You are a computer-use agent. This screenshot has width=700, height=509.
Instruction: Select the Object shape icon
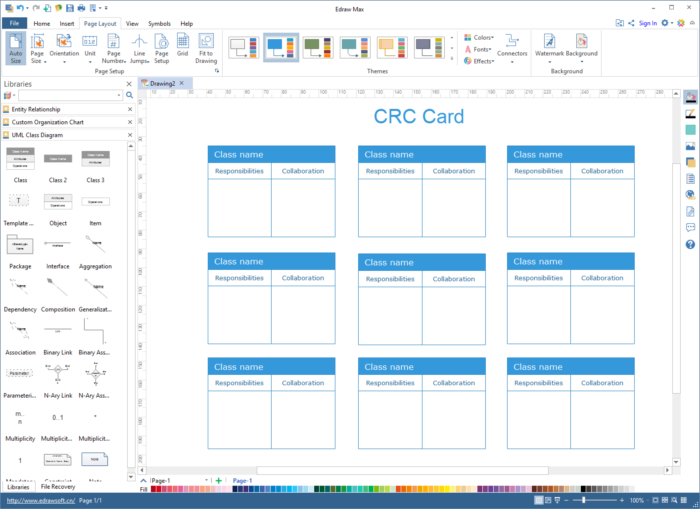pyautogui.click(x=58, y=202)
